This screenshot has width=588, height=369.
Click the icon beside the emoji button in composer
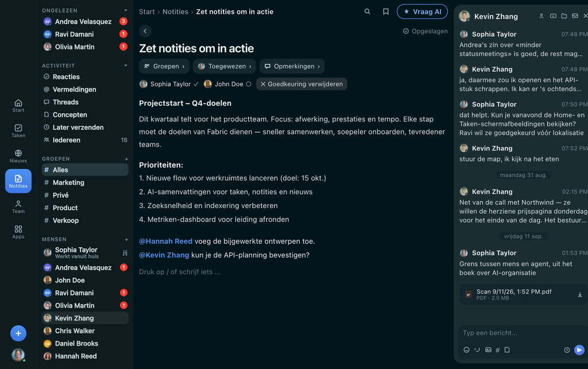477,350
